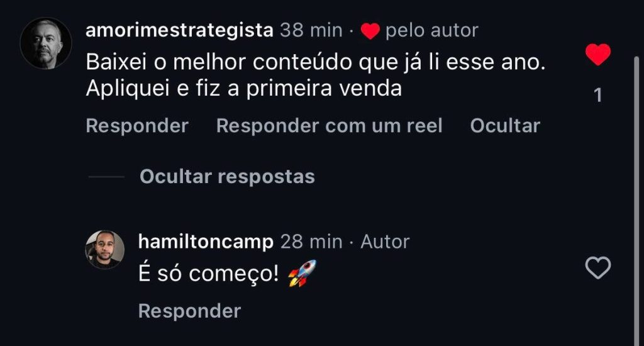Reply to amorimestrategista's comment

point(137,126)
